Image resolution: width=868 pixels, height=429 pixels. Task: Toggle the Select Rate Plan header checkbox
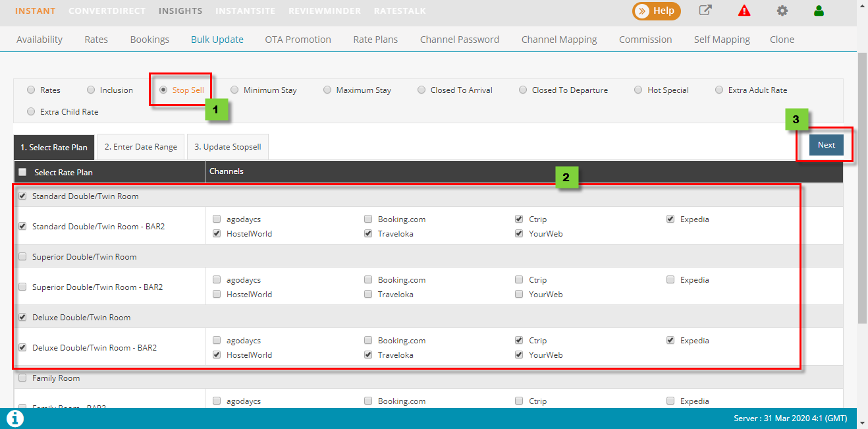pyautogui.click(x=23, y=172)
